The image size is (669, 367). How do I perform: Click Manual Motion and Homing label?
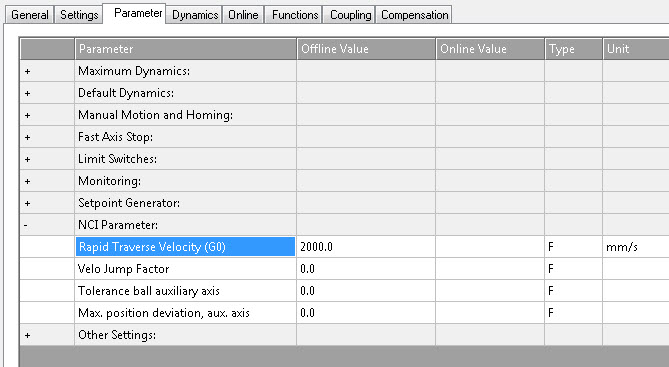155,115
